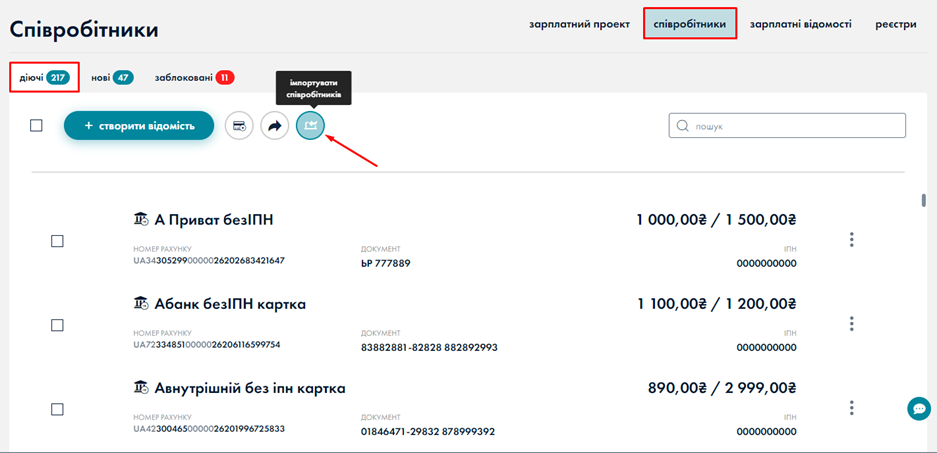Click the vertical scrollbar thumb

[924, 200]
